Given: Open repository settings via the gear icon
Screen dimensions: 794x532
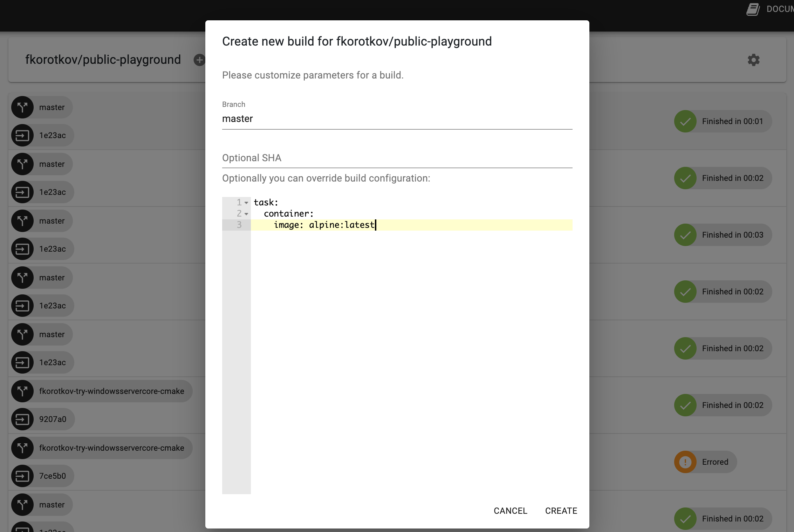Looking at the screenshot, I should (753, 60).
